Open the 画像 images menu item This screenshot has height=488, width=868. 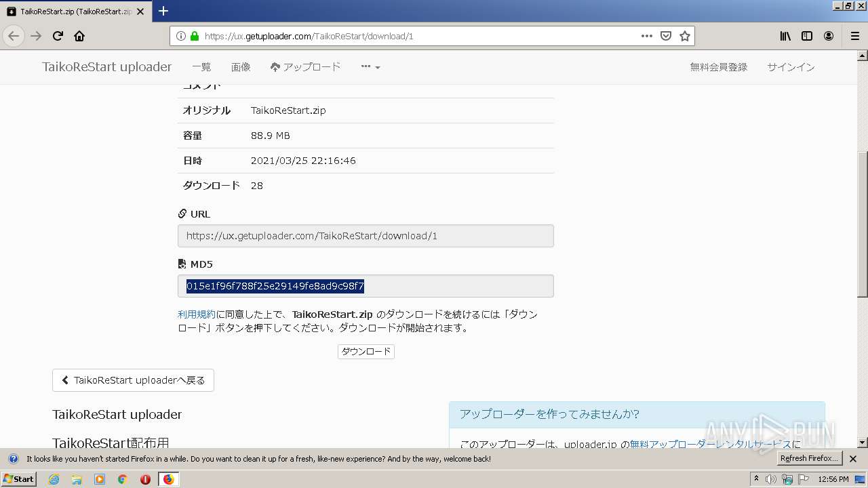coord(241,67)
